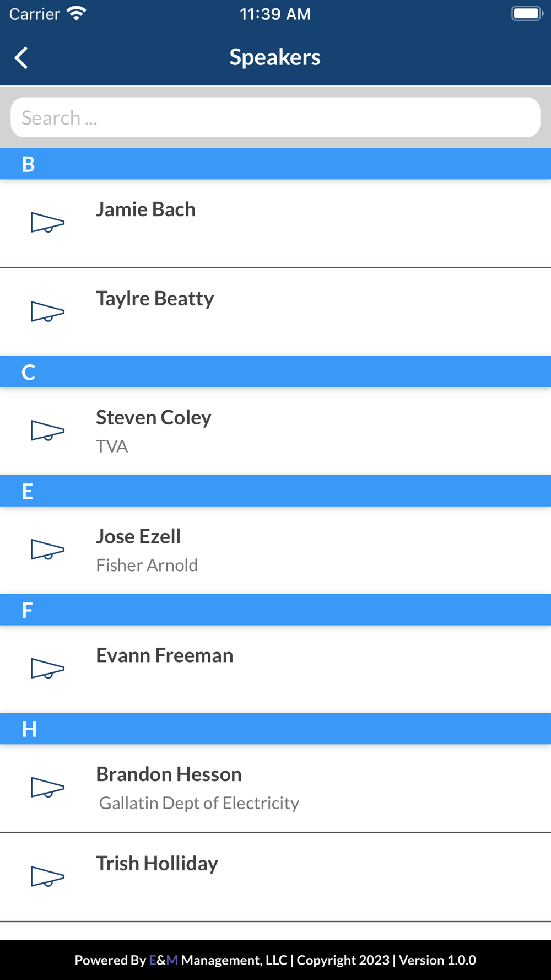This screenshot has height=980, width=551.
Task: Click the megaphone icon beside Steven Coley
Action: pyautogui.click(x=47, y=431)
